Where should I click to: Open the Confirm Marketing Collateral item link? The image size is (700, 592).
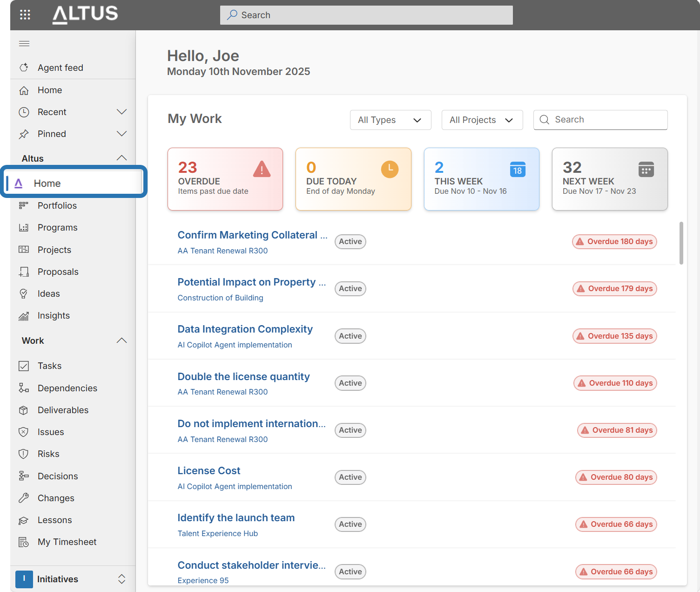(x=252, y=235)
